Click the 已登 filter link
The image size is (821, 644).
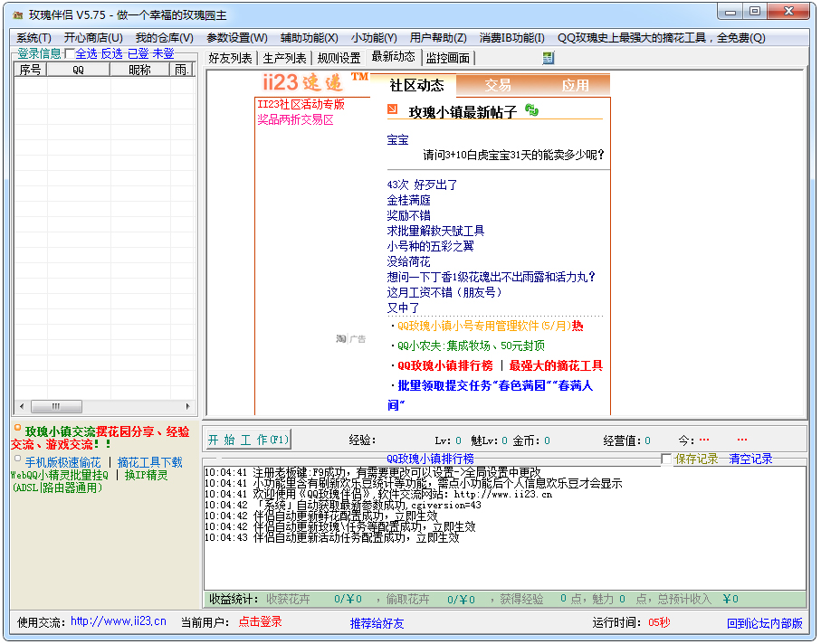click(x=138, y=53)
